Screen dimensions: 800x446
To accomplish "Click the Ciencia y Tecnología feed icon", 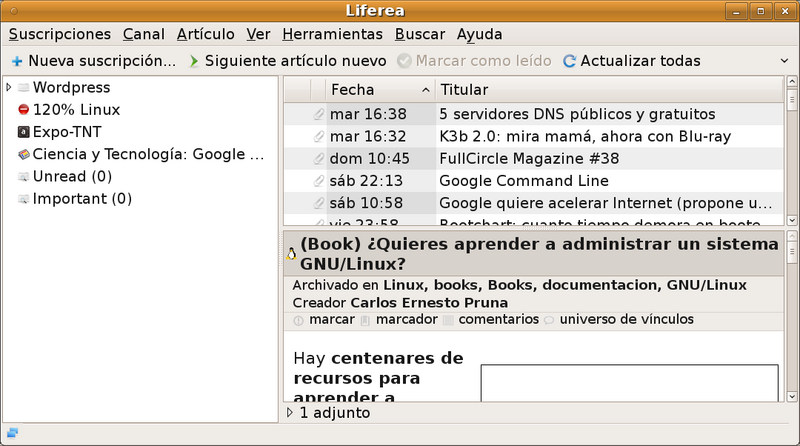I will point(24,155).
